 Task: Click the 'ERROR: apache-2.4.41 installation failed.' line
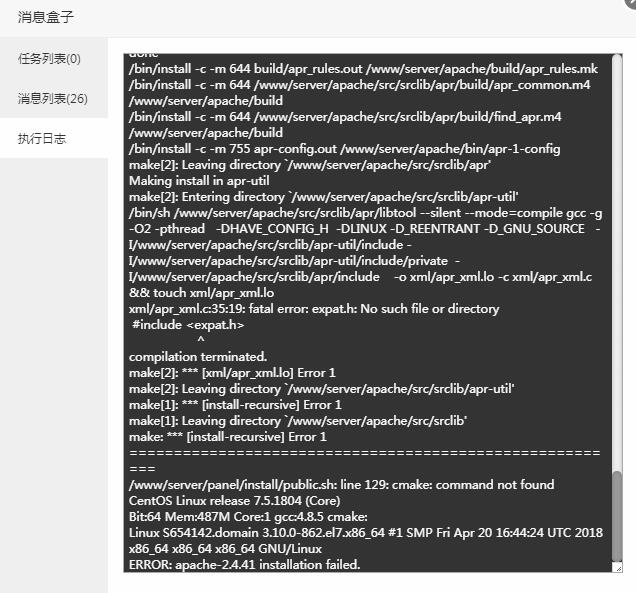click(x=245, y=565)
